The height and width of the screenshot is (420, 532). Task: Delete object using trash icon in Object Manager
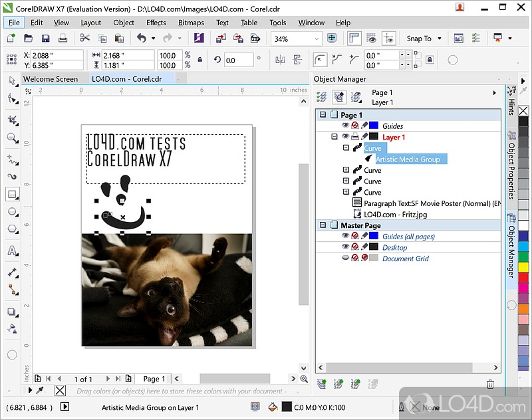(x=490, y=383)
